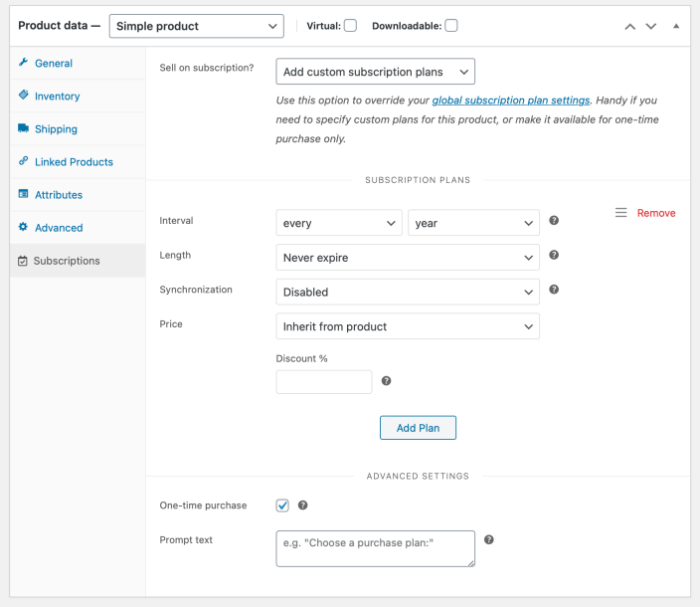Click the Prompt text help icon
This screenshot has width=700, height=607.
click(x=488, y=540)
